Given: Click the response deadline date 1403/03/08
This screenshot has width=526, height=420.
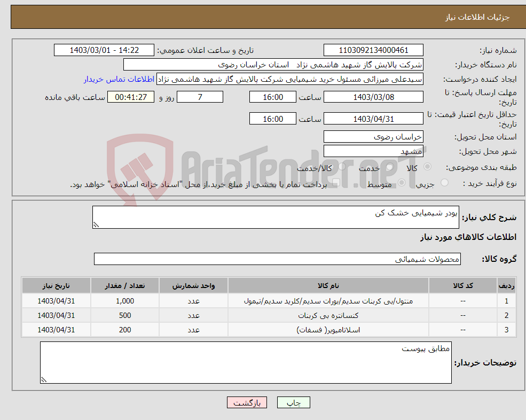Looking at the screenshot, I should (373, 97).
